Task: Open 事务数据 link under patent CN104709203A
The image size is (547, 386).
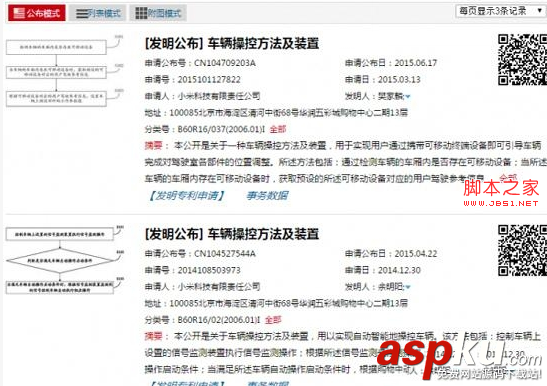Action: pyautogui.click(x=267, y=195)
